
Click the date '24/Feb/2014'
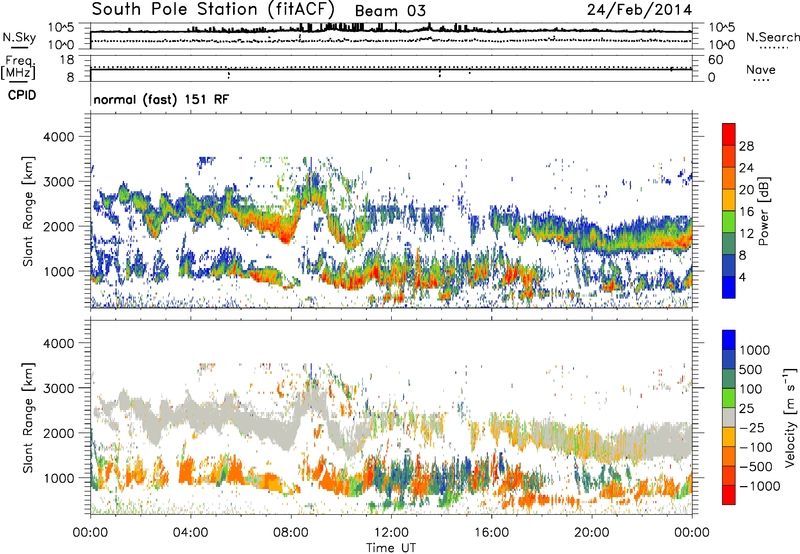(x=639, y=9)
